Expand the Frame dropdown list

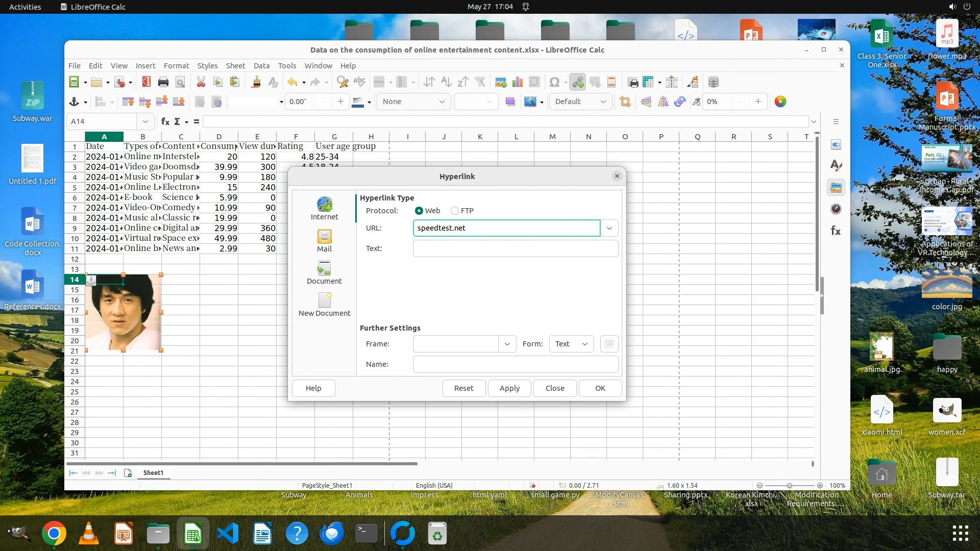tap(507, 344)
